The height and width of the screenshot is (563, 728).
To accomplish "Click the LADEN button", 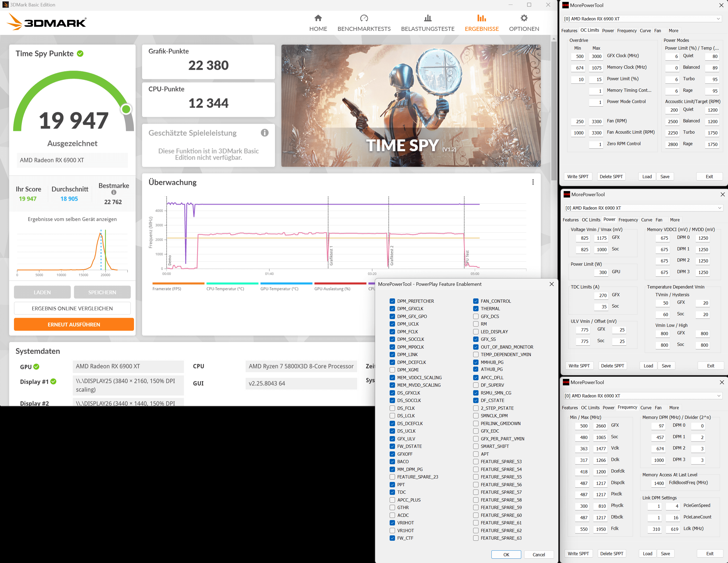I will coord(42,292).
